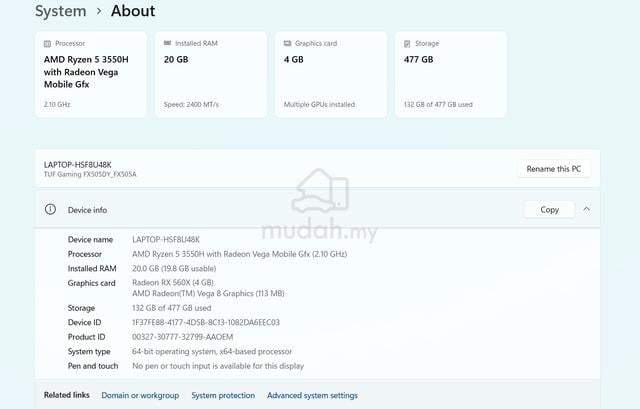640x409 pixels.
Task: Click the Processor chip icon
Action: click(47, 43)
